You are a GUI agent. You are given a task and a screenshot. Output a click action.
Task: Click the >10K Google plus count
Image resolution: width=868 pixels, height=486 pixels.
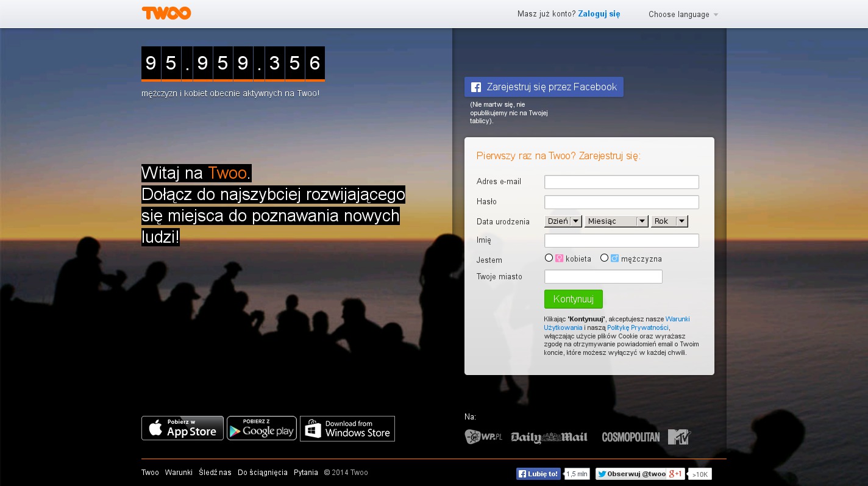click(700, 474)
